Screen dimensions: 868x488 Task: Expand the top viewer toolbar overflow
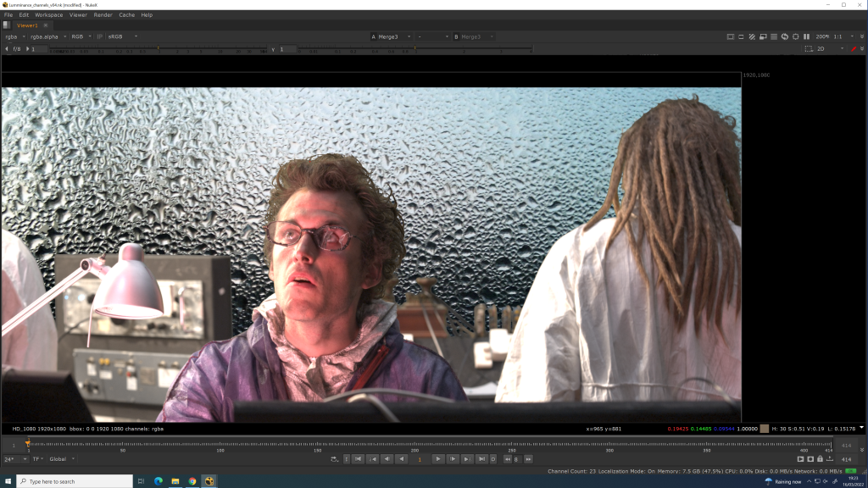[x=862, y=36]
